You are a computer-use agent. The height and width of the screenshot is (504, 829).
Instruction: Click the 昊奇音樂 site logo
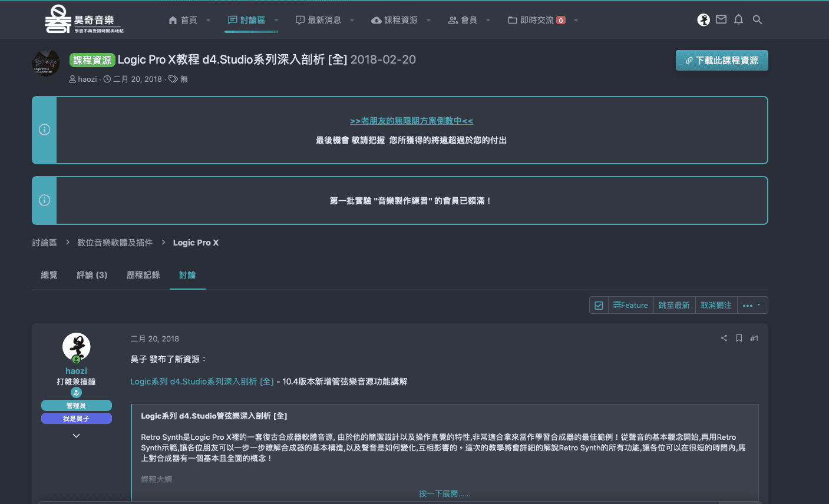tap(84, 20)
